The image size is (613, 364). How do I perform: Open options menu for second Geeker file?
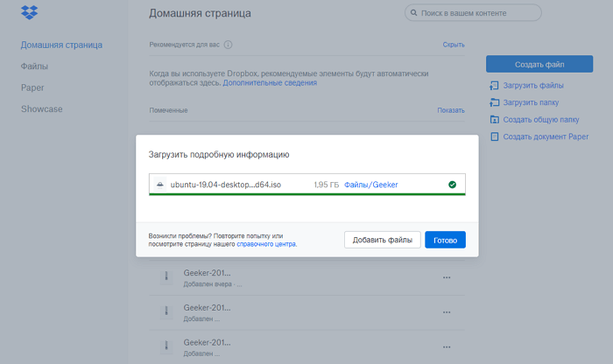[x=447, y=311]
